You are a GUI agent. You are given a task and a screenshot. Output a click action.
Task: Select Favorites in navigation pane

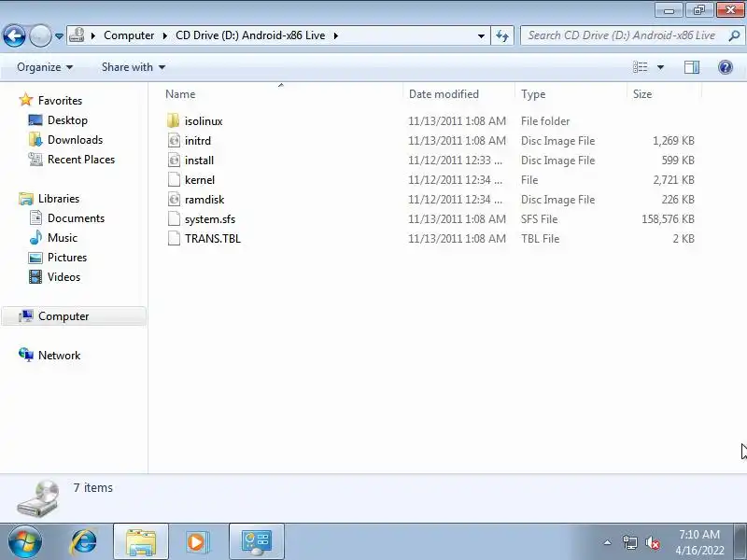point(60,101)
